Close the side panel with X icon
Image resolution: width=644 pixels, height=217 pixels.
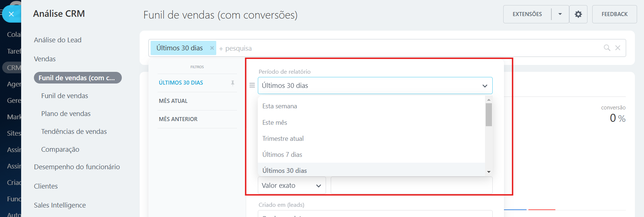point(11,14)
